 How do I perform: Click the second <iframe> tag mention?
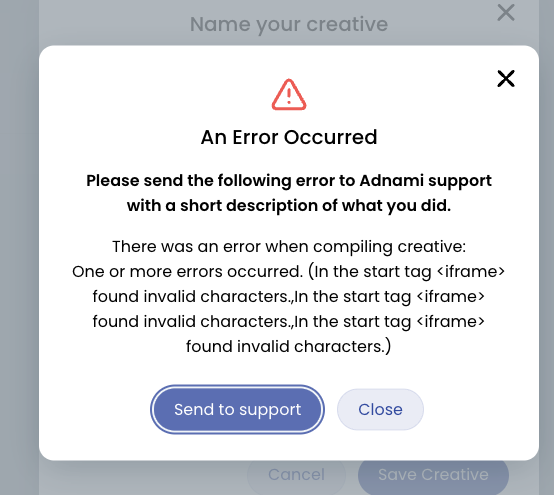[x=451, y=297]
